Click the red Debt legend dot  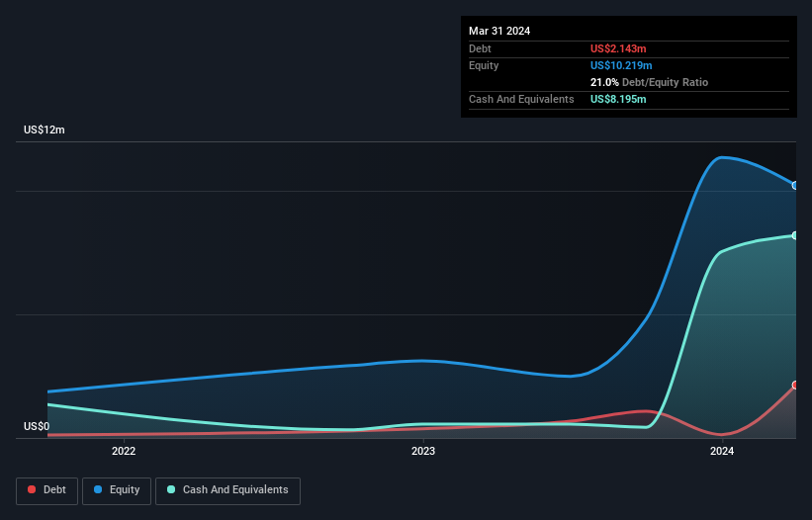[x=32, y=489]
